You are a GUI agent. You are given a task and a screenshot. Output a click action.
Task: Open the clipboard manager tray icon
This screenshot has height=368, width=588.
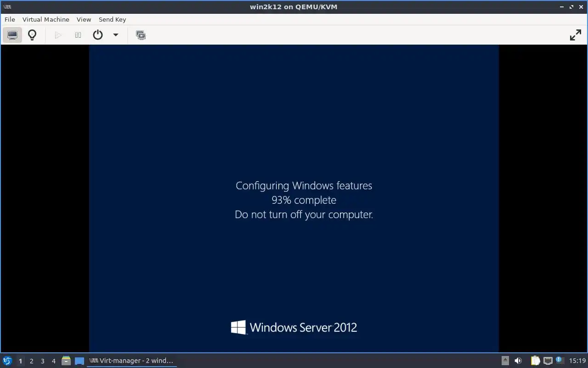click(x=535, y=361)
